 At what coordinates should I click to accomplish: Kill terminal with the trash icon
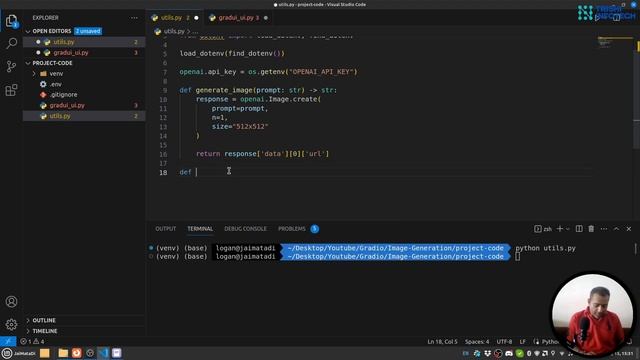coord(591,229)
